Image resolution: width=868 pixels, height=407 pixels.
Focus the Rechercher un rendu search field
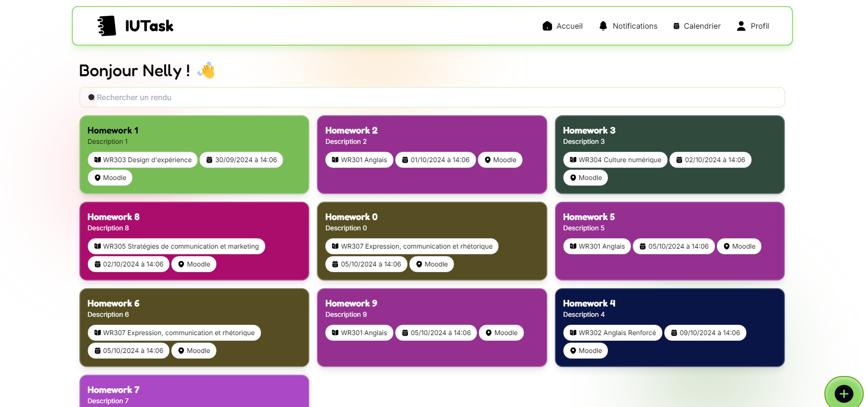tap(432, 97)
